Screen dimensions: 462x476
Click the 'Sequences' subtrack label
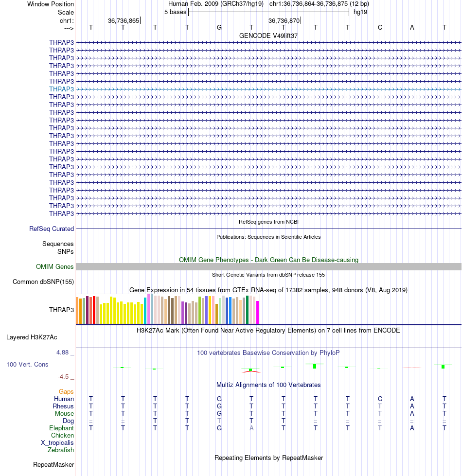58,244
